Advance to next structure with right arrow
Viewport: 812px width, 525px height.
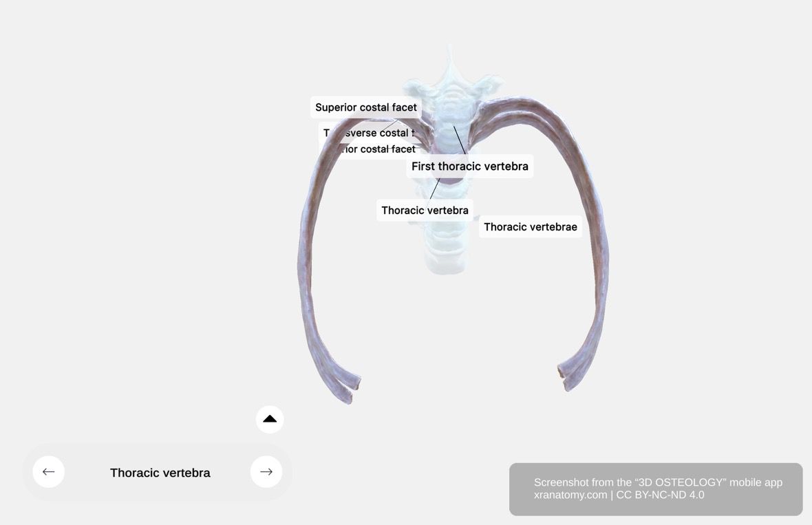pyautogui.click(x=266, y=472)
